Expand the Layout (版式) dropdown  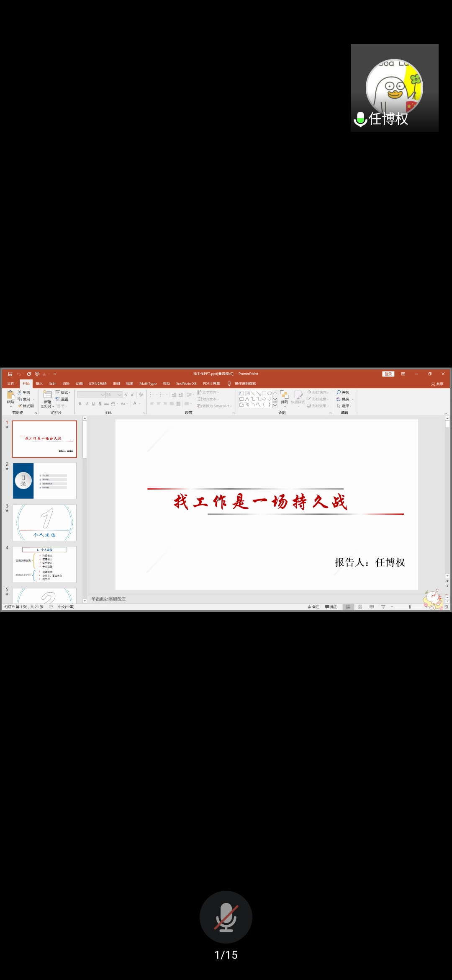pos(64,392)
